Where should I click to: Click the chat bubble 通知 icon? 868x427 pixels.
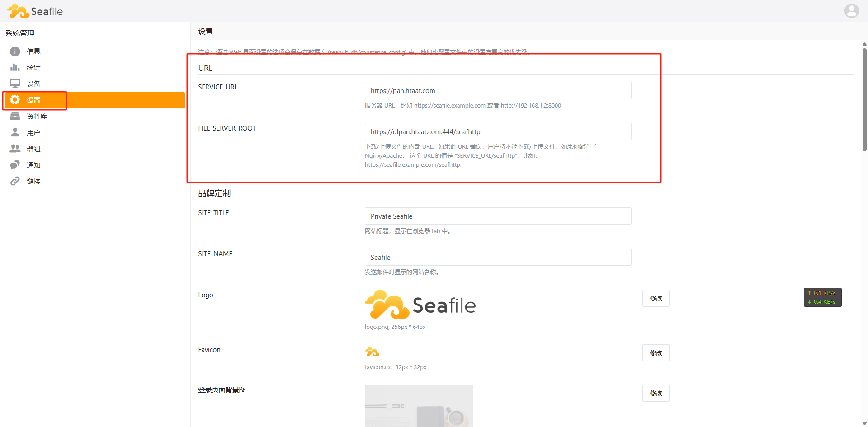point(15,165)
